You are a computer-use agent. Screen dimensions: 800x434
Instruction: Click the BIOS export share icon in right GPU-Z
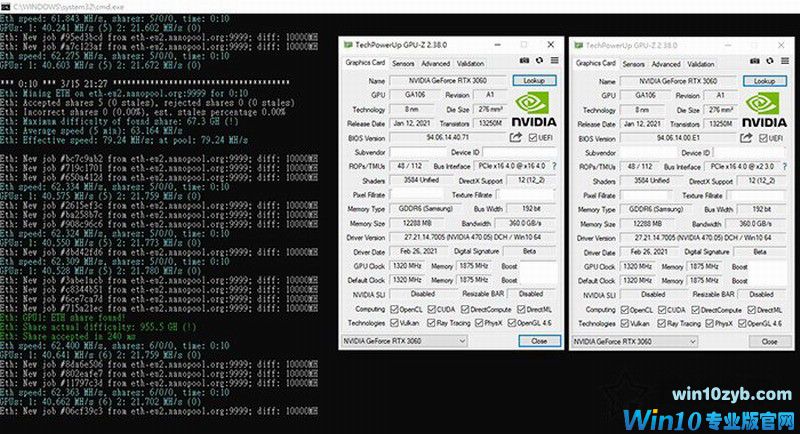(745, 137)
